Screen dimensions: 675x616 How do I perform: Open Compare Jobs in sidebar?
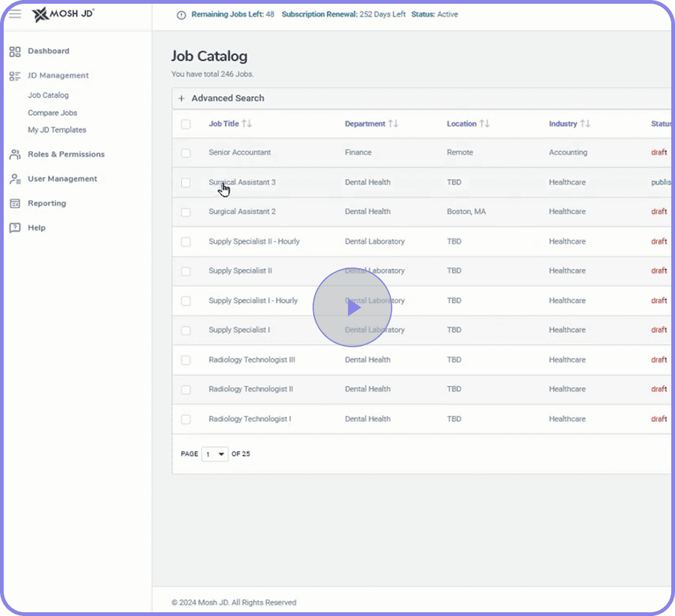click(x=52, y=113)
